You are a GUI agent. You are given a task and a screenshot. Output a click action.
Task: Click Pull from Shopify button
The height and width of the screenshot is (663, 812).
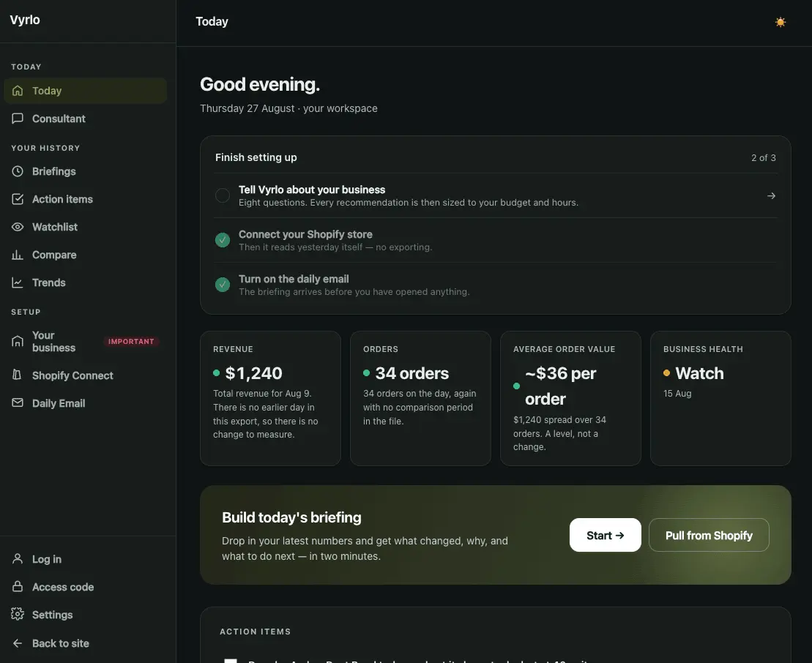click(709, 535)
